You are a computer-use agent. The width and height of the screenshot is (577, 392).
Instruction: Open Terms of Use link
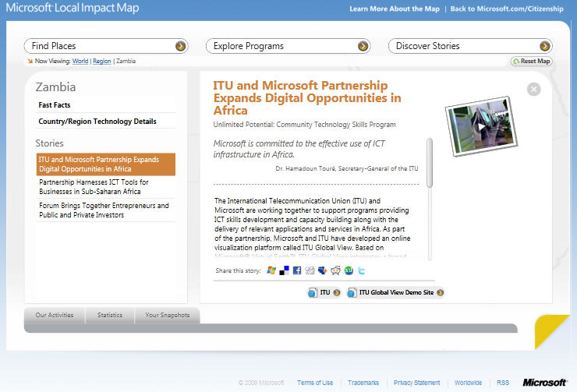point(315,383)
